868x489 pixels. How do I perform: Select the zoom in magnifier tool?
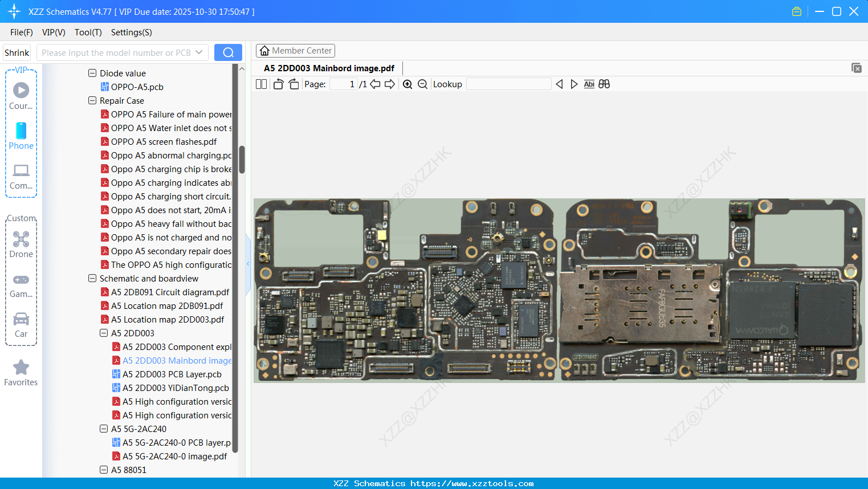tap(407, 84)
